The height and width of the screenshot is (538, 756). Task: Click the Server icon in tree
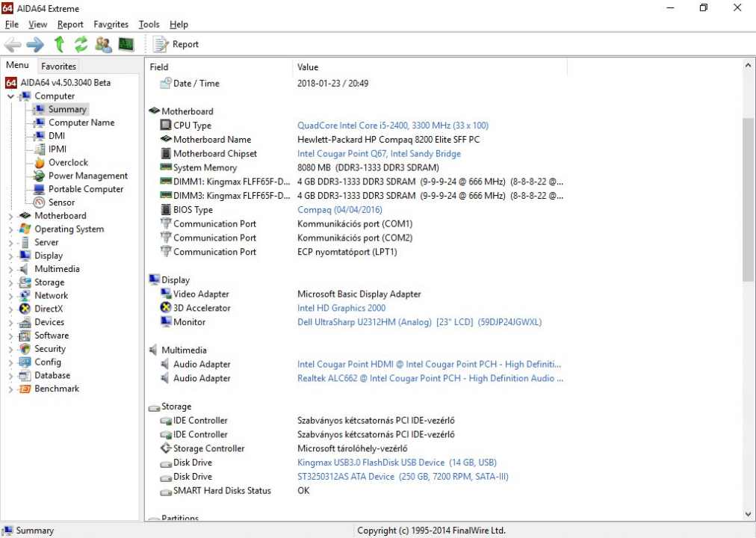coord(25,243)
